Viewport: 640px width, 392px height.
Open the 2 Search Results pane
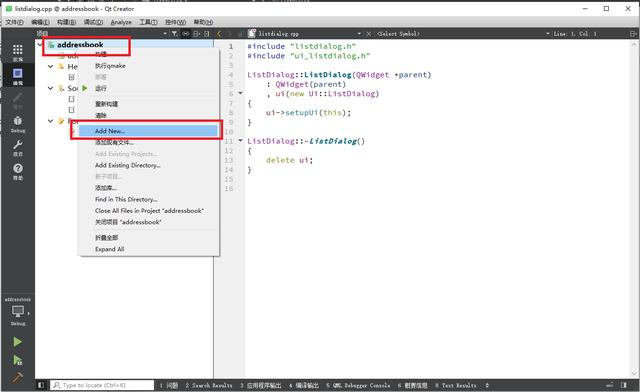click(x=209, y=385)
